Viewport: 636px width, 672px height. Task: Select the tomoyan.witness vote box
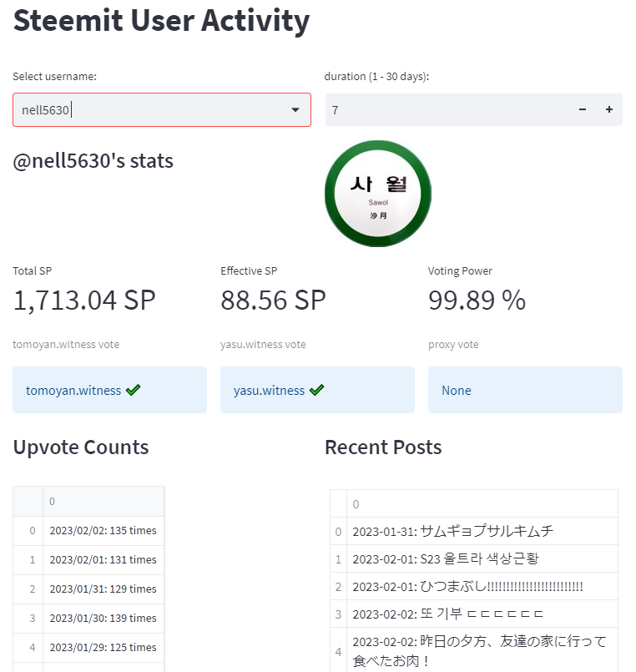click(109, 390)
